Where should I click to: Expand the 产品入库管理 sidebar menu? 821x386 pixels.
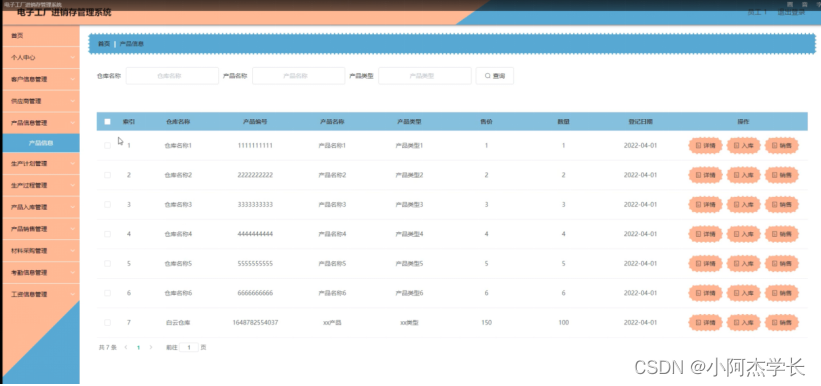point(41,207)
